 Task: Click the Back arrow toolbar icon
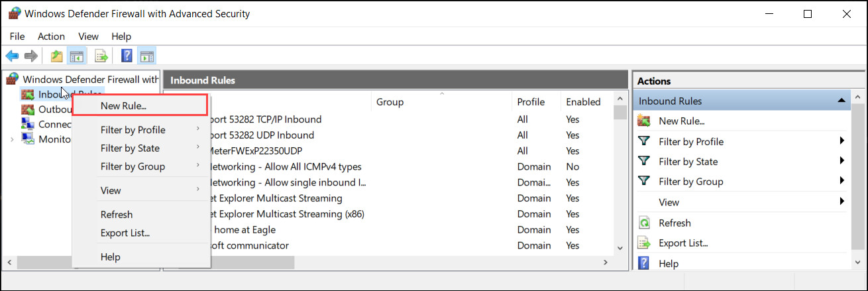coord(12,56)
